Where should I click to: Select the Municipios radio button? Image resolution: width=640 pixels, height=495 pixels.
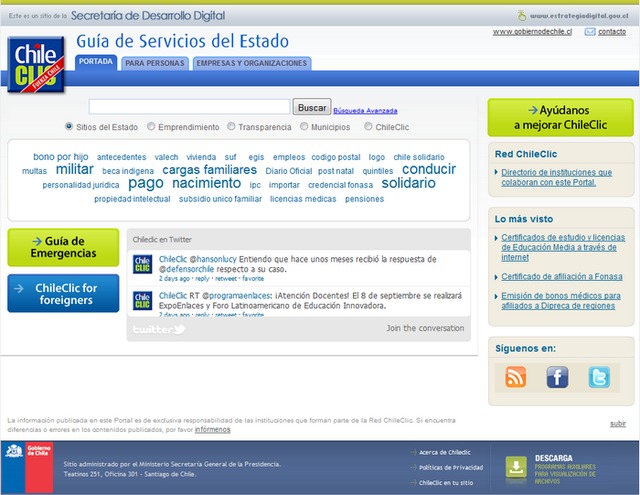coord(304,126)
